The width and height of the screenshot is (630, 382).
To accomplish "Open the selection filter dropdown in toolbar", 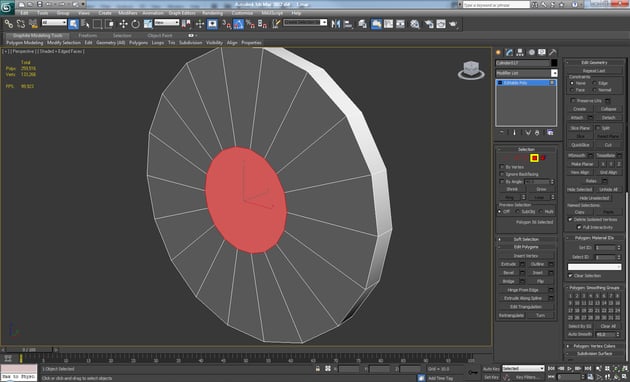I will click(x=54, y=22).
